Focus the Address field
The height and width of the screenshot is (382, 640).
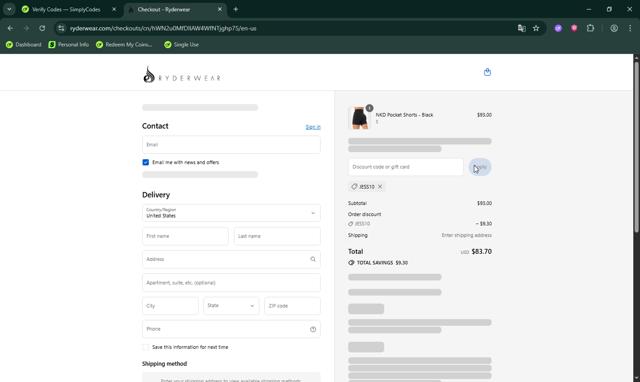click(231, 259)
